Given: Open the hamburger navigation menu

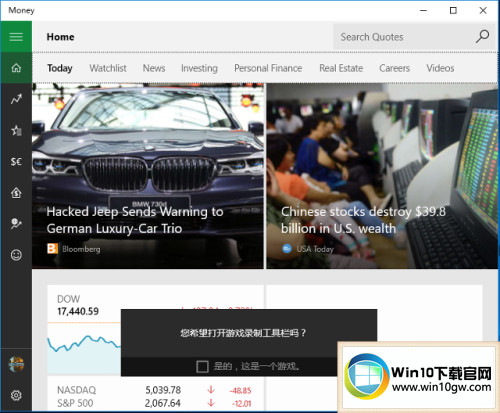Looking at the screenshot, I should (16, 37).
